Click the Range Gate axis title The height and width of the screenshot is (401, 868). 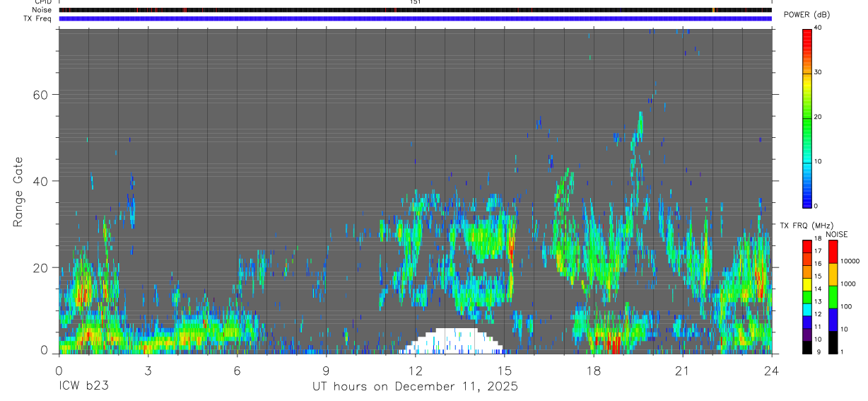(18, 191)
